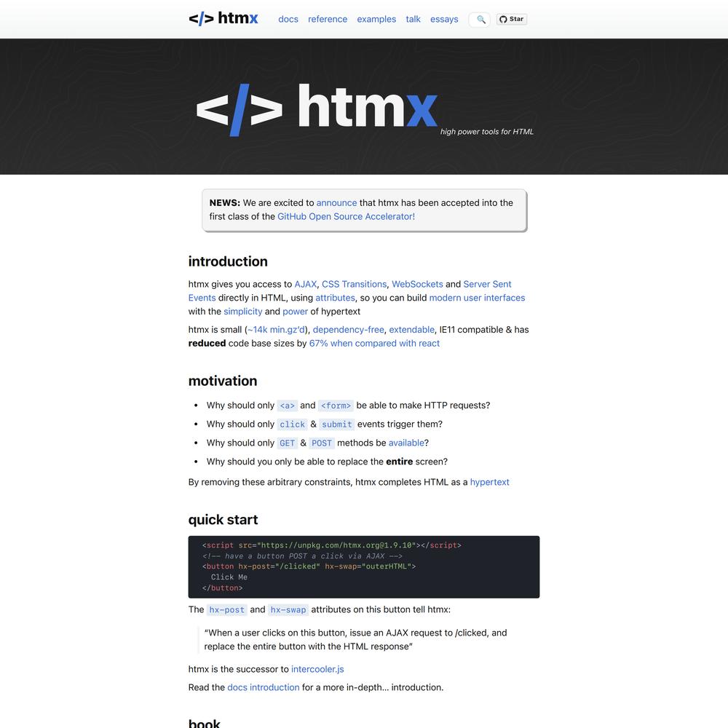Follow the announce link in news box
Image resolution: width=728 pixels, height=728 pixels.
(336, 203)
